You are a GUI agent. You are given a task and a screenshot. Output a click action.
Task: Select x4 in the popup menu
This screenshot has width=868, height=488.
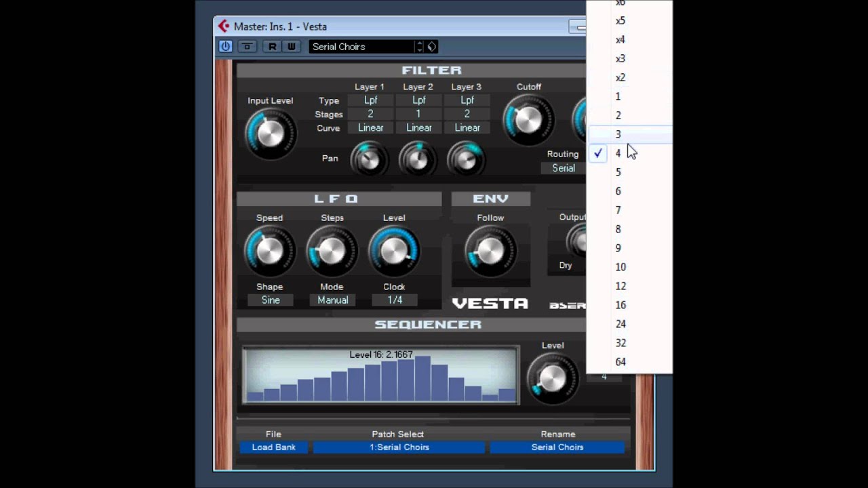[629, 39]
